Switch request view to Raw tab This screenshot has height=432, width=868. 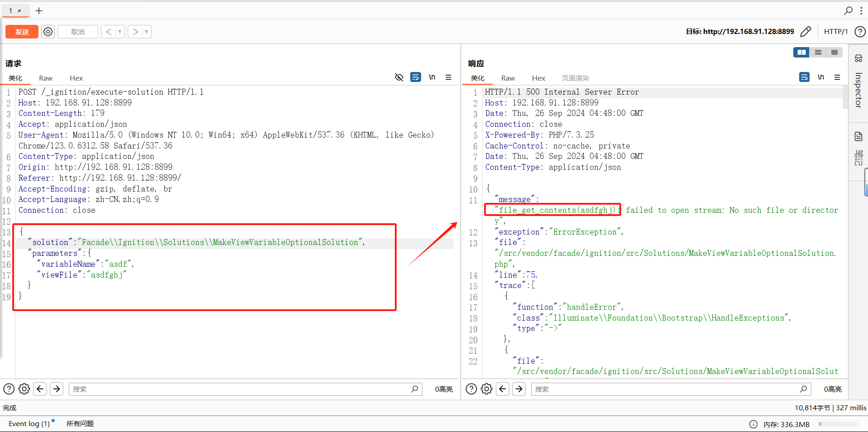pos(46,78)
